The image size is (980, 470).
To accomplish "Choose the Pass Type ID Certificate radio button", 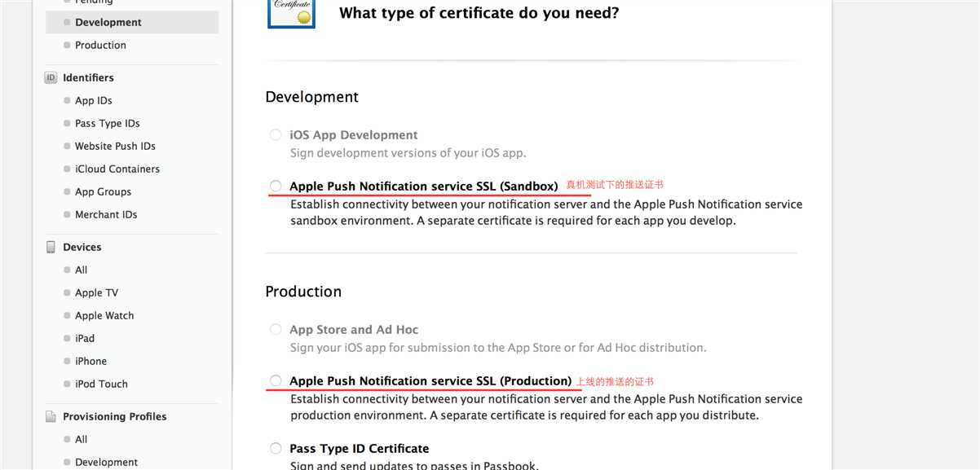I will point(276,449).
